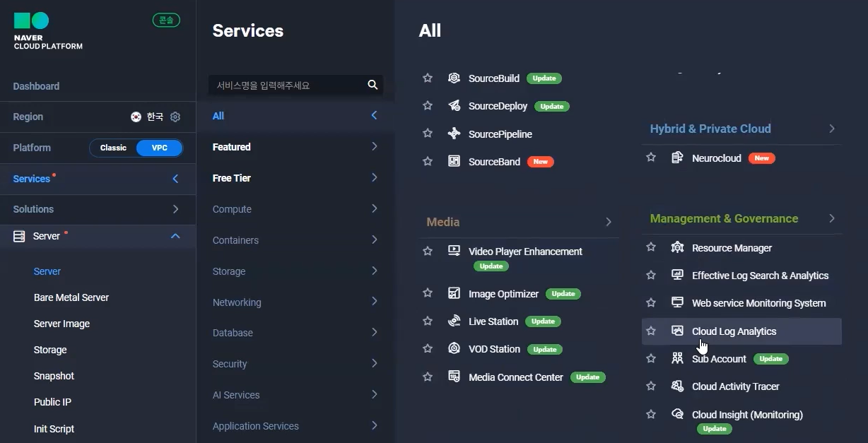Open Management & Governance category arrow
The width and height of the screenshot is (868, 443).
point(832,218)
